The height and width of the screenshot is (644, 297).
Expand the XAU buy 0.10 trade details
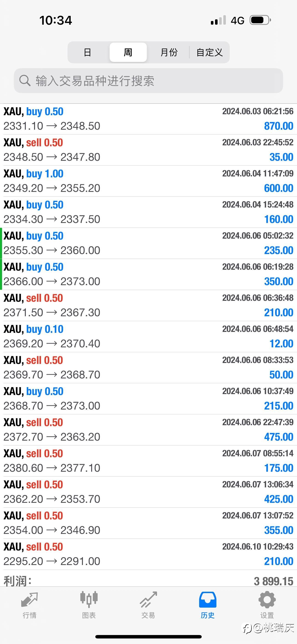tap(148, 337)
